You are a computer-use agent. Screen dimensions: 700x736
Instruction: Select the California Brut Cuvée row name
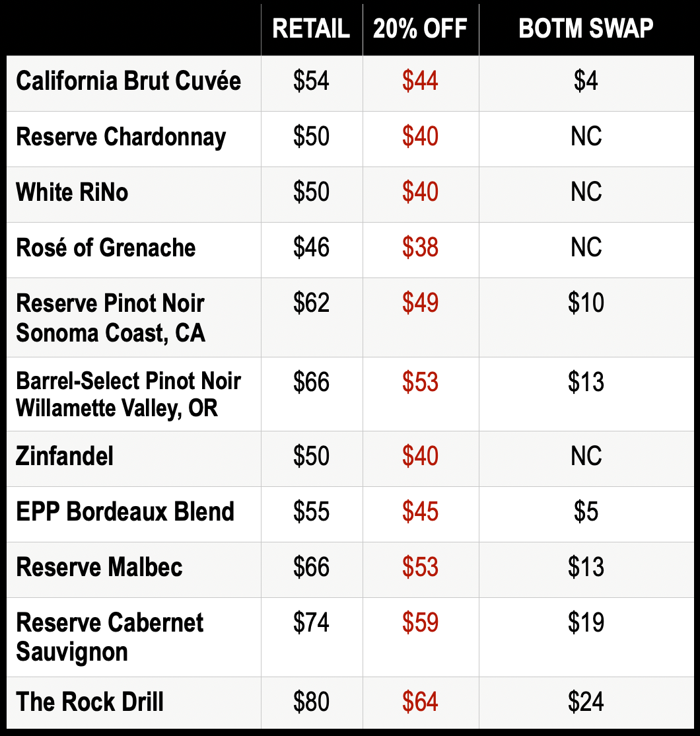(x=129, y=81)
